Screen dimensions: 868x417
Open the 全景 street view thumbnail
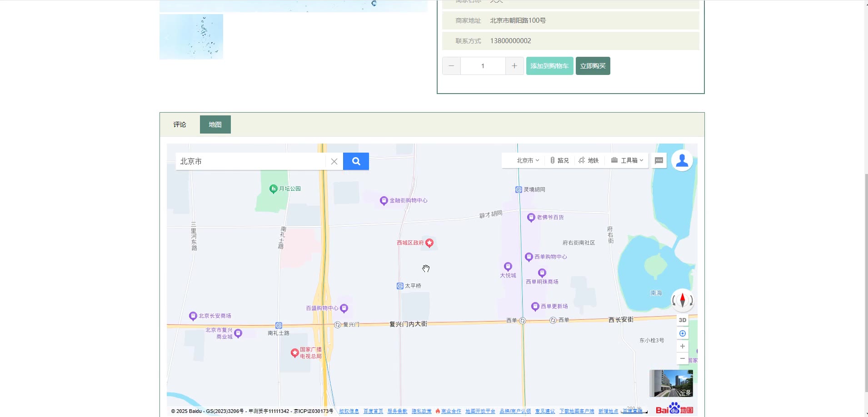671,383
